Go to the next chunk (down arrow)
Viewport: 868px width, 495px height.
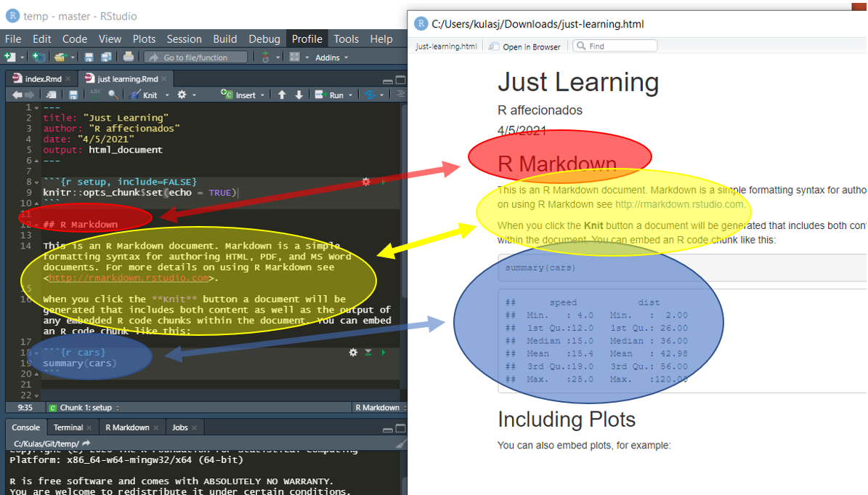[299, 94]
